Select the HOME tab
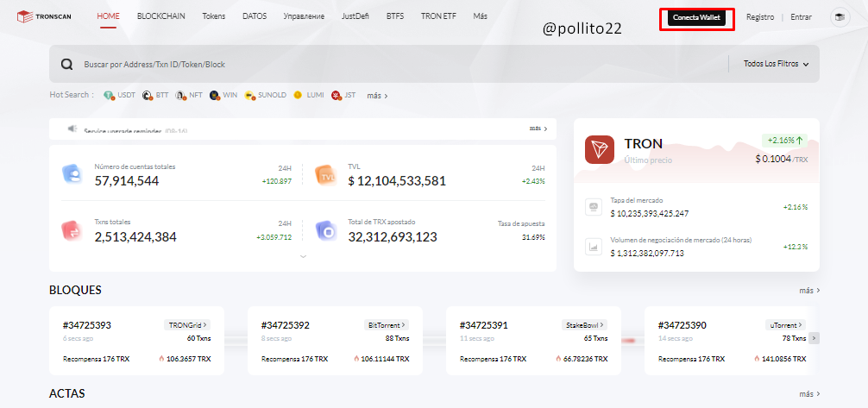The image size is (868, 408). (x=108, y=16)
